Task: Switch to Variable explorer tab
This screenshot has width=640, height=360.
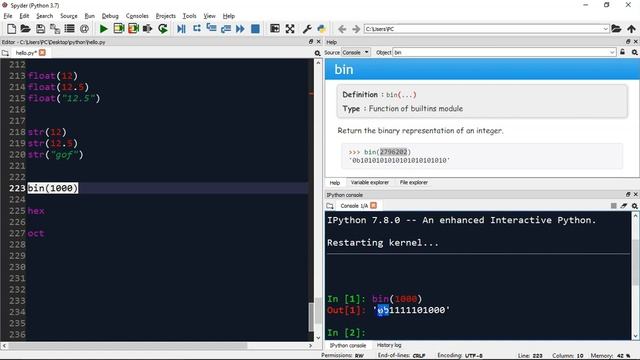Action: coord(369,182)
